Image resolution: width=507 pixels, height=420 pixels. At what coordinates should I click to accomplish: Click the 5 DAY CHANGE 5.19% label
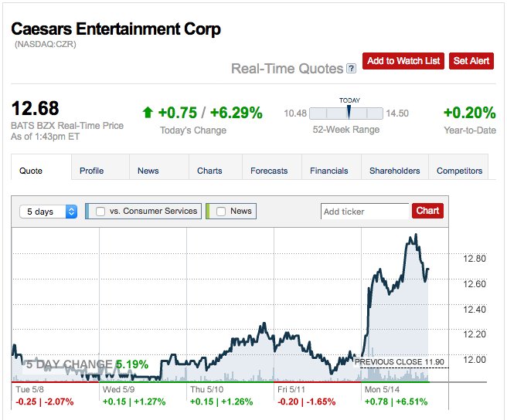coord(87,364)
